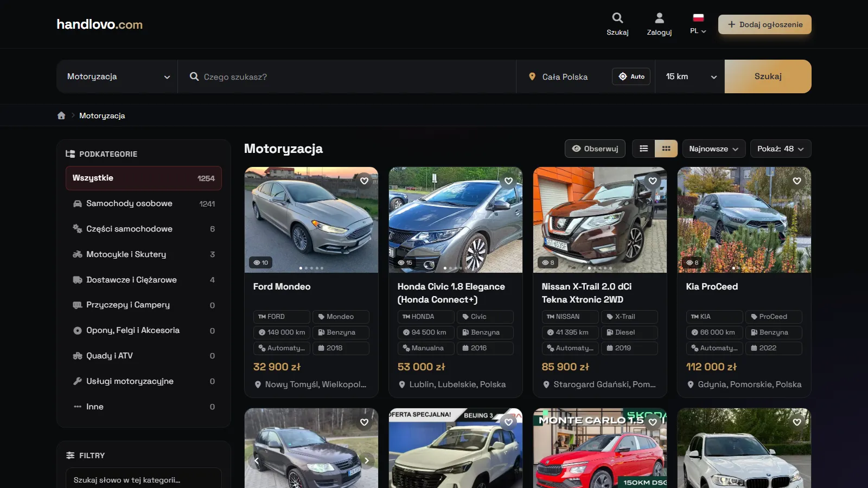Switch to grid view layout

tap(666, 149)
